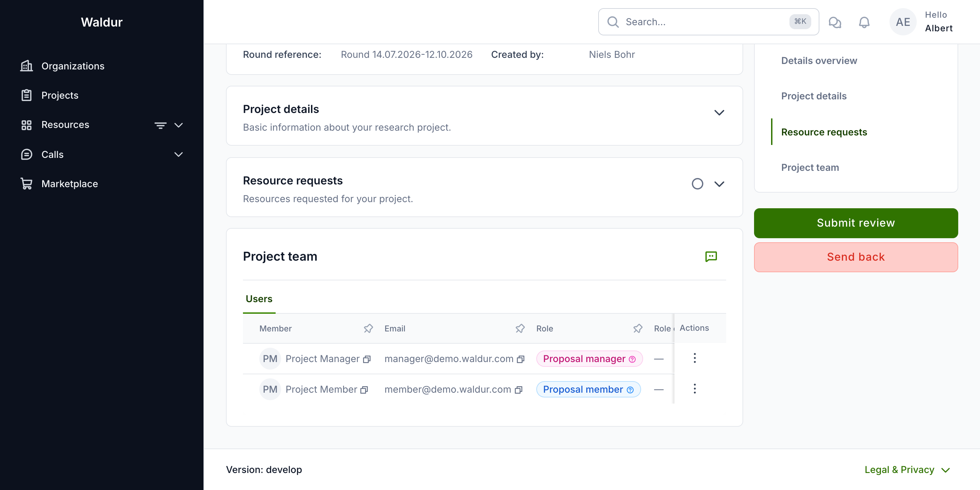Open the chat conversations icon in header
Viewport: 980px width, 490px height.
click(x=835, y=22)
